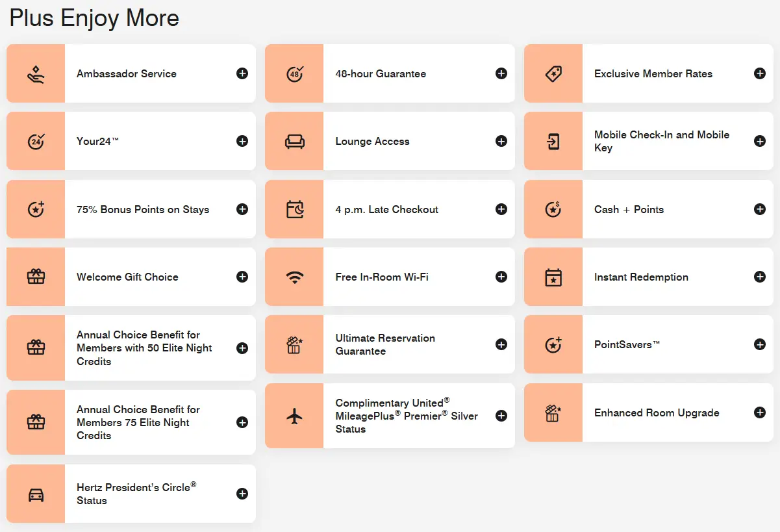The height and width of the screenshot is (532, 780).
Task: Select Annual Choice Benefit 75 Elite Night Credits
Action: 138,423
